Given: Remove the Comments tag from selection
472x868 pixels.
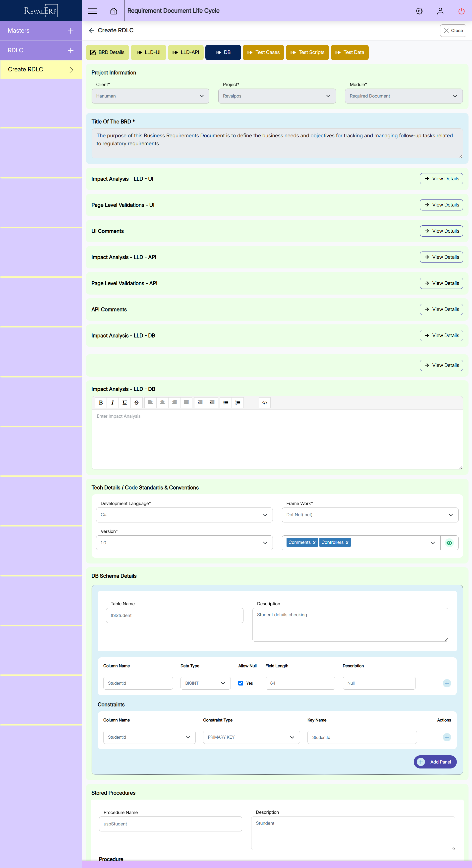Looking at the screenshot, I should [x=314, y=543].
